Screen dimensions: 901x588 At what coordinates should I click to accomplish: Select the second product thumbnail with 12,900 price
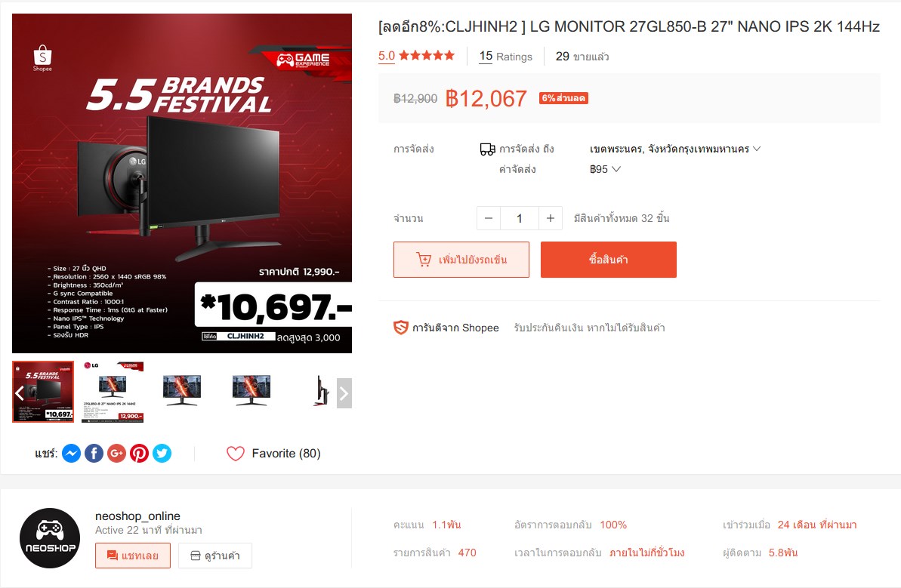tap(113, 393)
